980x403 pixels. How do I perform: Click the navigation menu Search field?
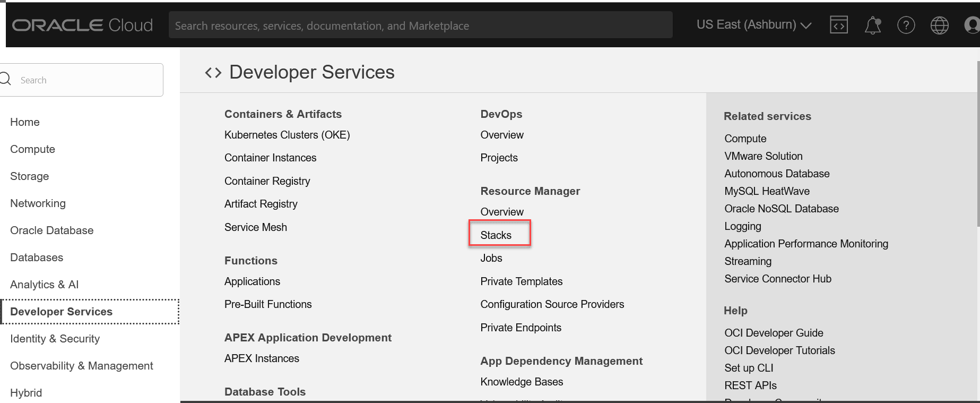[x=82, y=80]
